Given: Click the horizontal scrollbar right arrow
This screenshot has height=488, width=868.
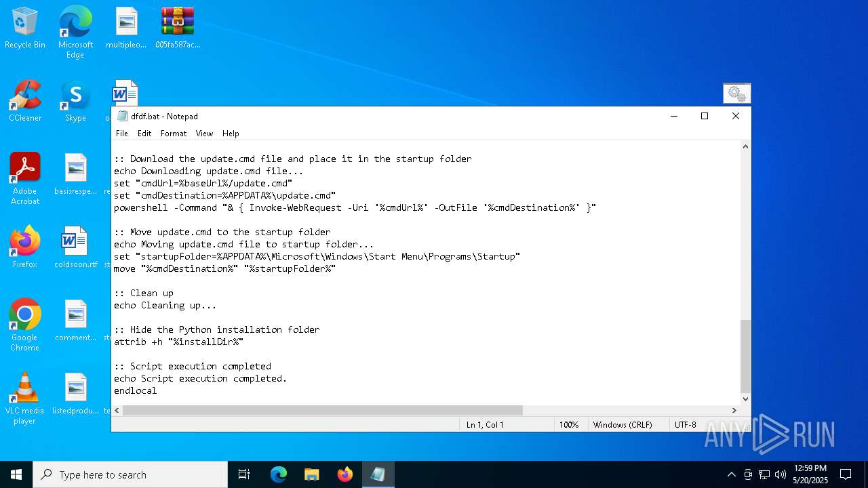Looking at the screenshot, I should click(734, 410).
